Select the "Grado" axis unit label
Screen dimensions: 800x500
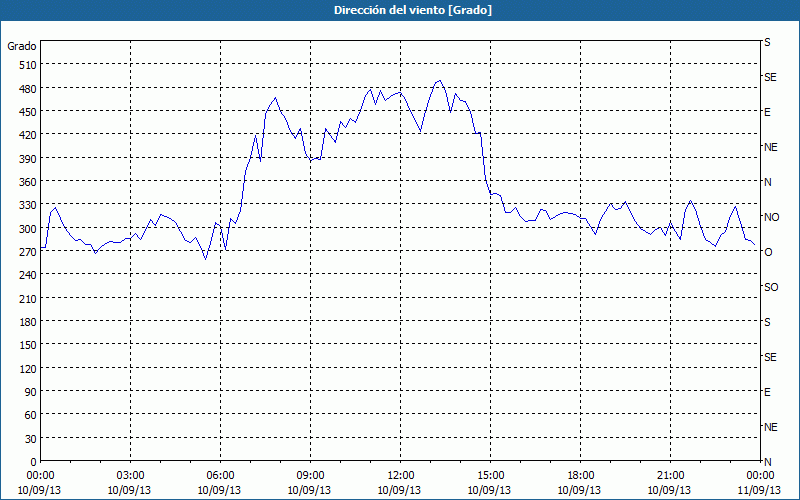(x=22, y=46)
